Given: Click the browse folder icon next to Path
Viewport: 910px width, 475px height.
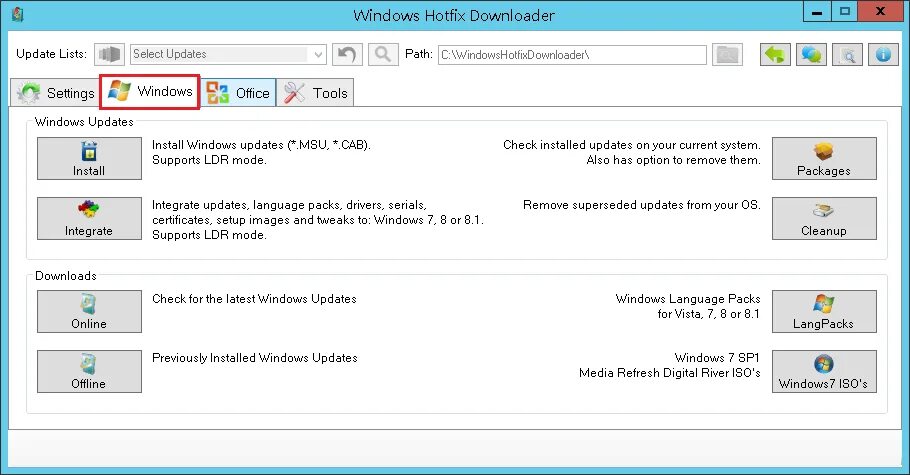Looking at the screenshot, I should click(x=727, y=55).
